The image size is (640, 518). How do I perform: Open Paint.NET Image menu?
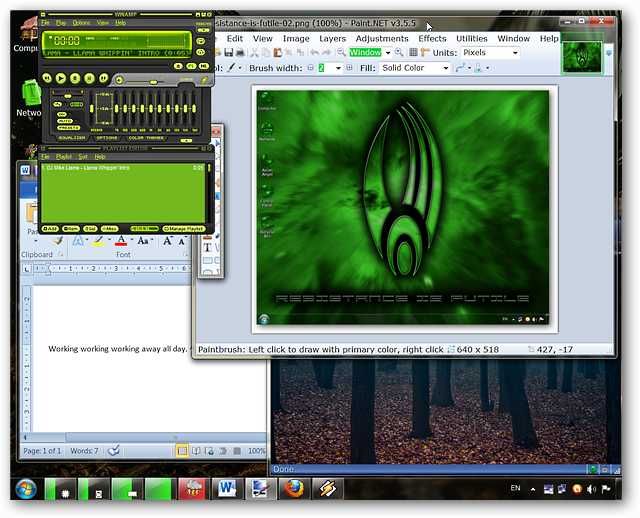(296, 38)
